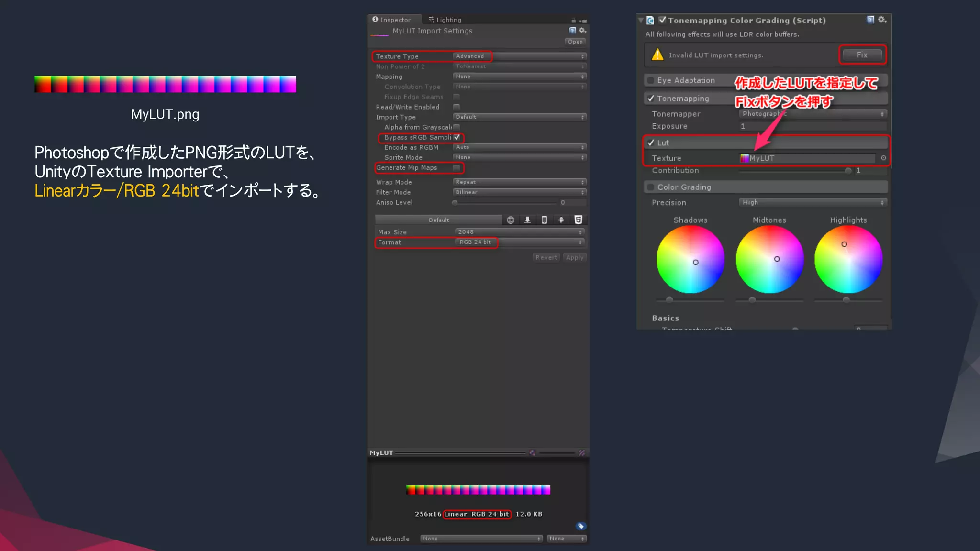Click the Open button in Import Settings
Image resolution: width=980 pixels, height=551 pixels.
click(575, 42)
